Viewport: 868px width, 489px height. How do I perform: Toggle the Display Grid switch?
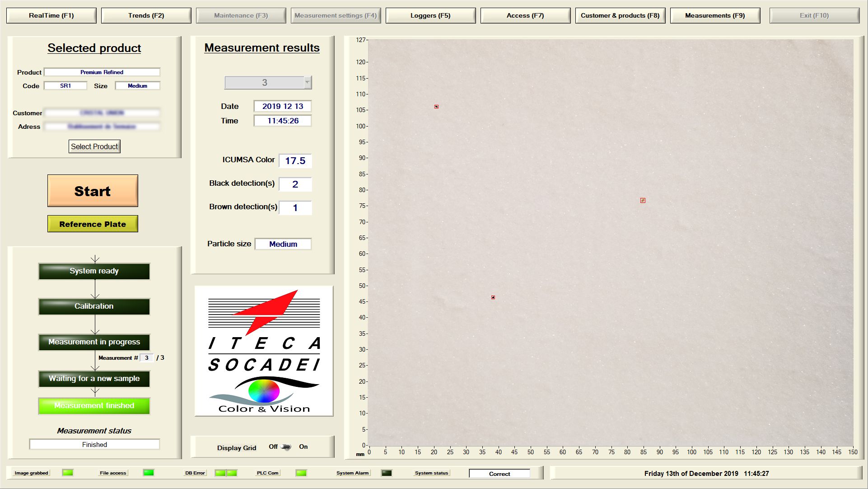(286, 447)
